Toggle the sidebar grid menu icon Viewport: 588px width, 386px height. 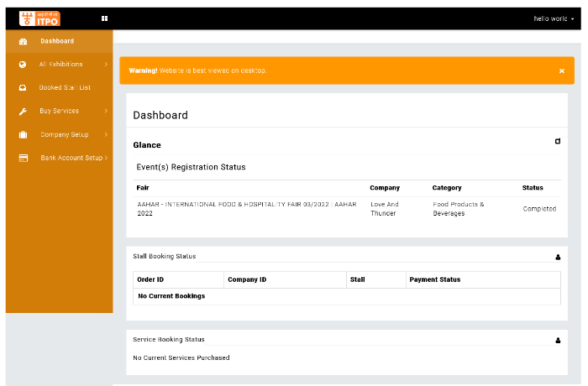click(105, 18)
